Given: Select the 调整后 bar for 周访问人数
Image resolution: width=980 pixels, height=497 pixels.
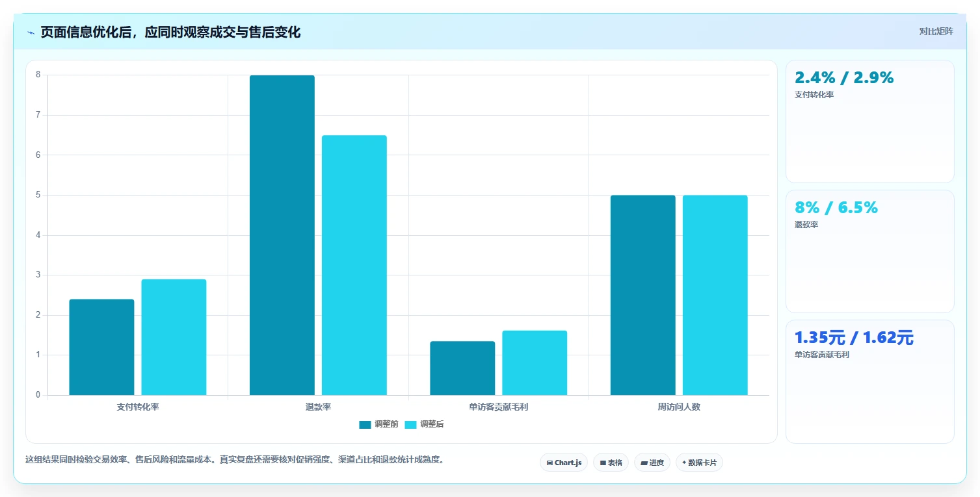Looking at the screenshot, I should pos(715,295).
